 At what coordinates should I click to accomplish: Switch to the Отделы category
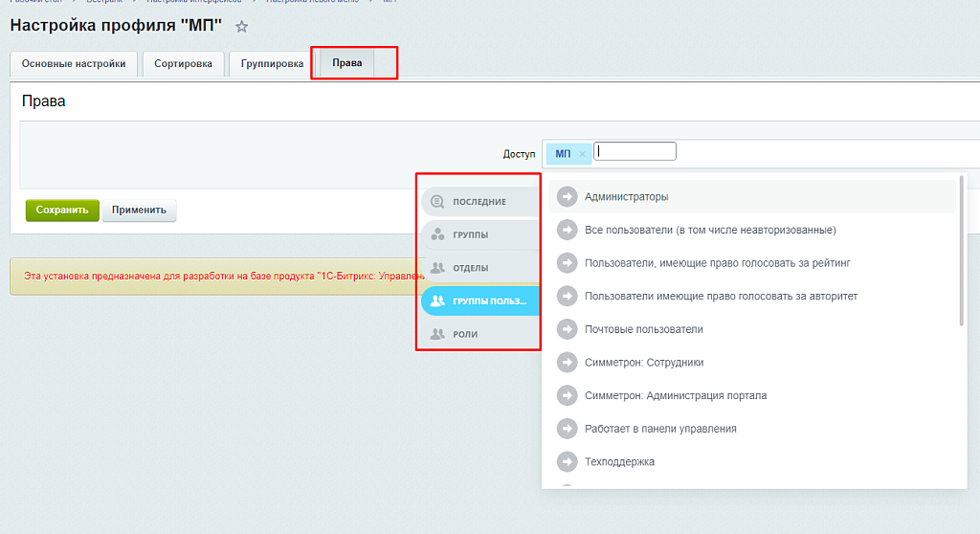[x=479, y=268]
